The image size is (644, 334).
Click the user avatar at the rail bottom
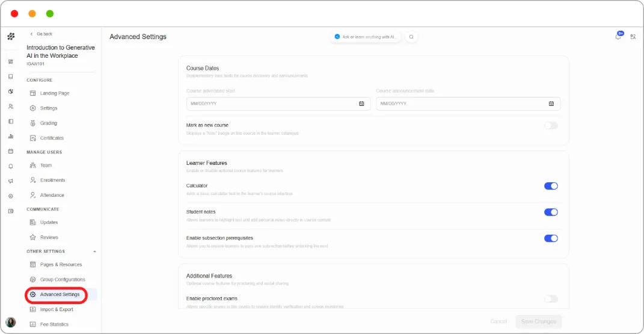pyautogui.click(x=11, y=322)
